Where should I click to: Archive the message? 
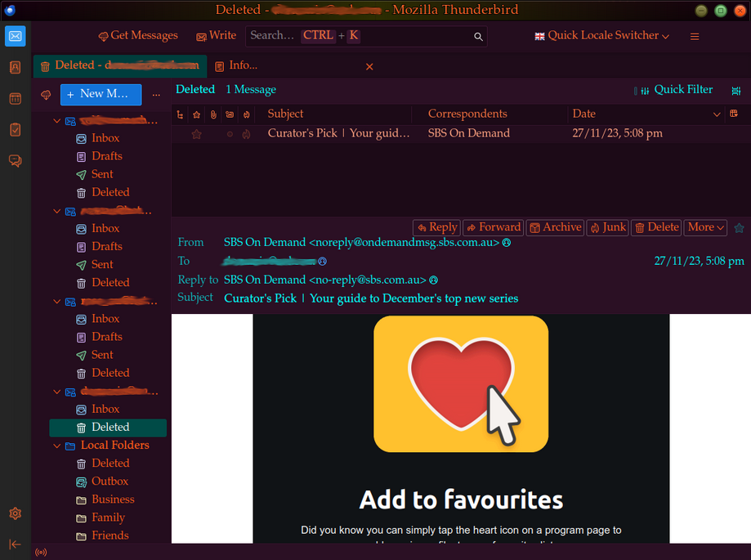[556, 227]
